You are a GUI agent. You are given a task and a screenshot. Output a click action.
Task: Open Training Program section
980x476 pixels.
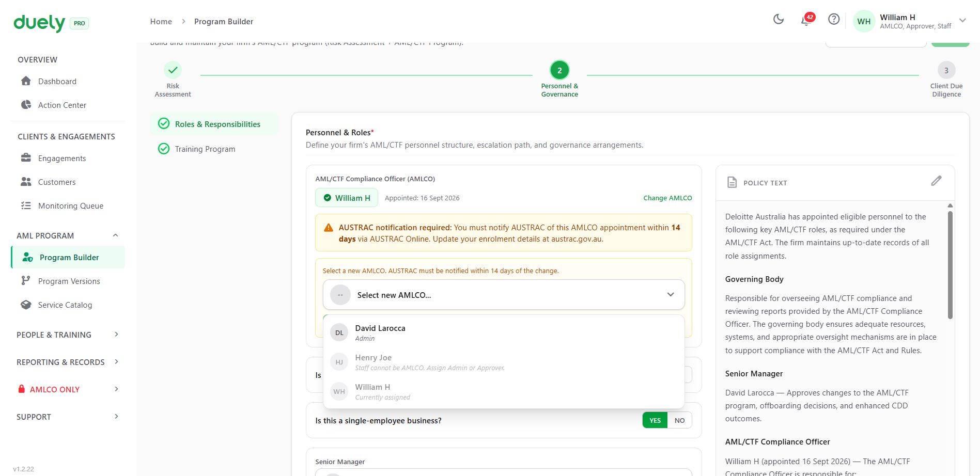tap(214, 149)
